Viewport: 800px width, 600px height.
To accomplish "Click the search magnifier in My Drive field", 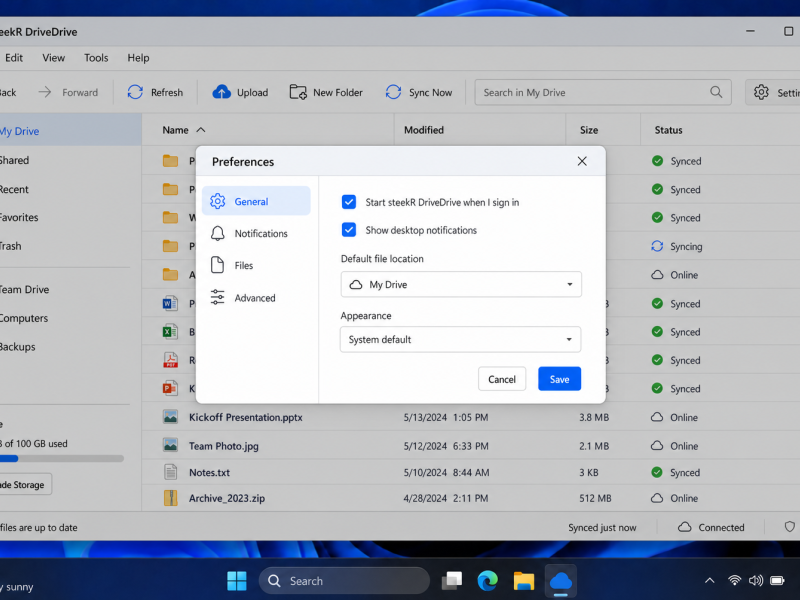I will point(716,92).
